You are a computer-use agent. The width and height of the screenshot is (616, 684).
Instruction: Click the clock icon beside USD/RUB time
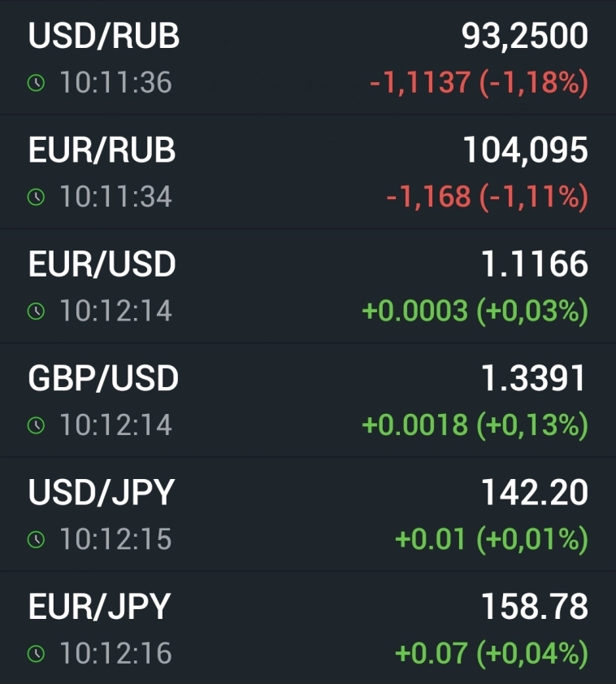click(35, 83)
